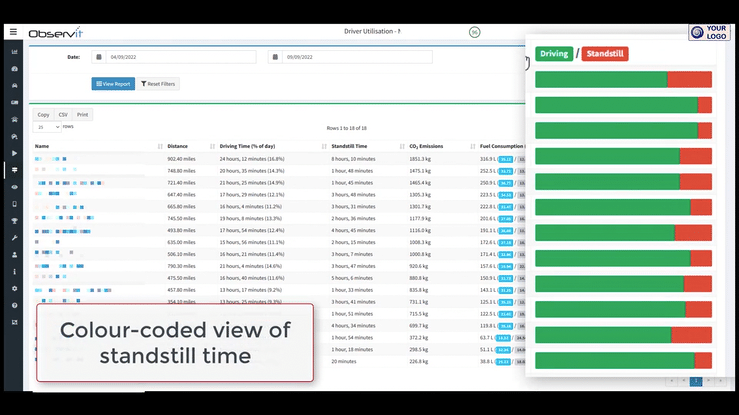Go to page 1 in the pagination
The image size is (739, 415).
(696, 381)
